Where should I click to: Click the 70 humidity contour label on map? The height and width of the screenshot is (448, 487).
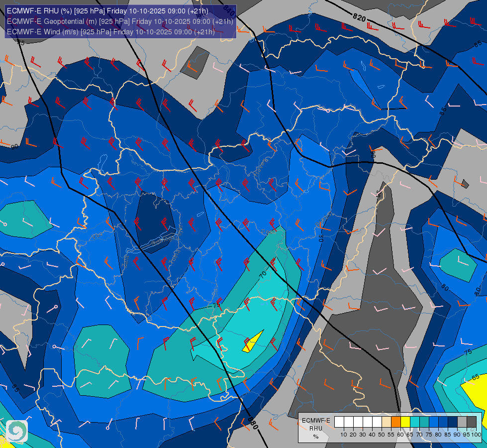[263, 274]
